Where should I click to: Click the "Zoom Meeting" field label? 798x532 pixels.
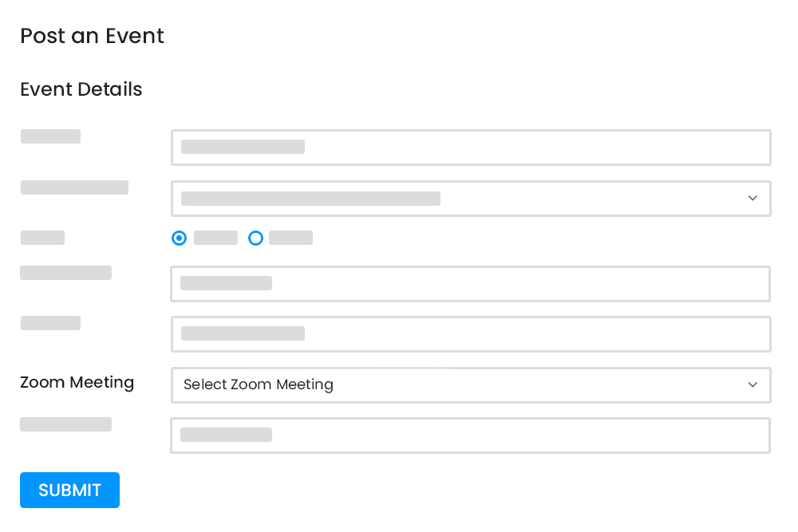[x=77, y=382]
